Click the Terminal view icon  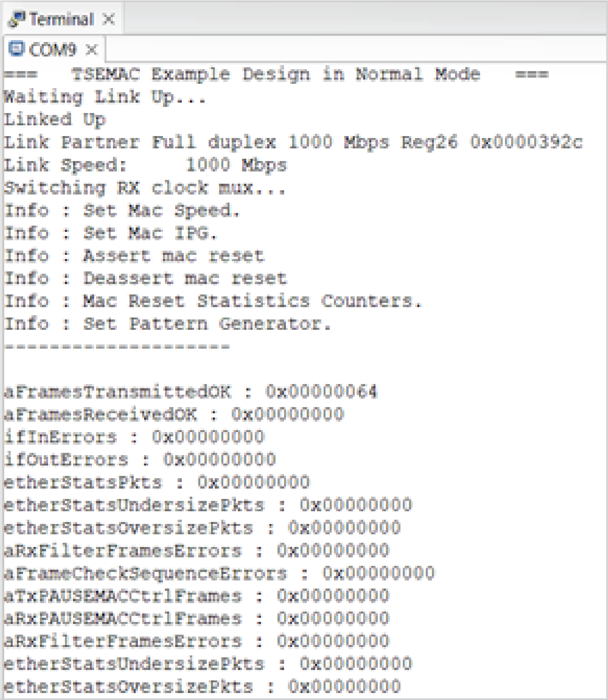(x=17, y=19)
